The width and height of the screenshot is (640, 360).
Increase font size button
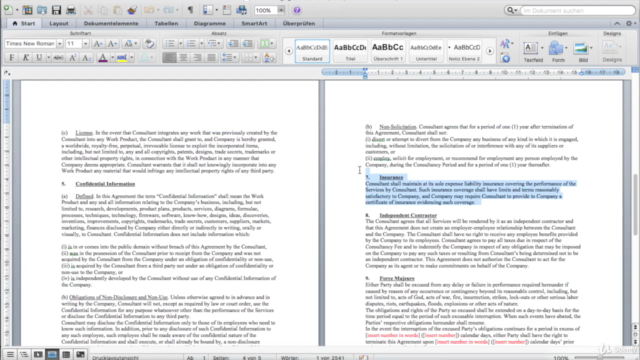tap(98, 44)
